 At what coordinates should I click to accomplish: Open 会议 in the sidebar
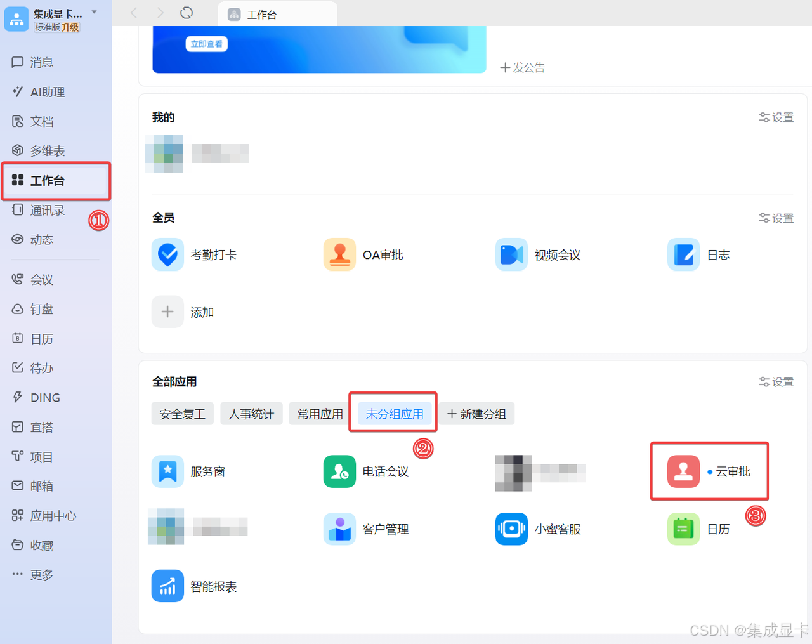[x=32, y=279]
